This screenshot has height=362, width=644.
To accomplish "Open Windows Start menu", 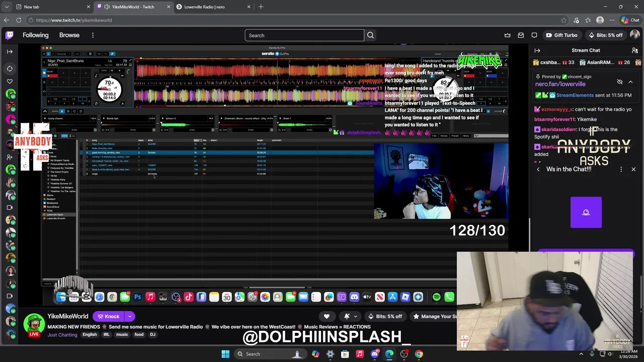I will 225,354.
